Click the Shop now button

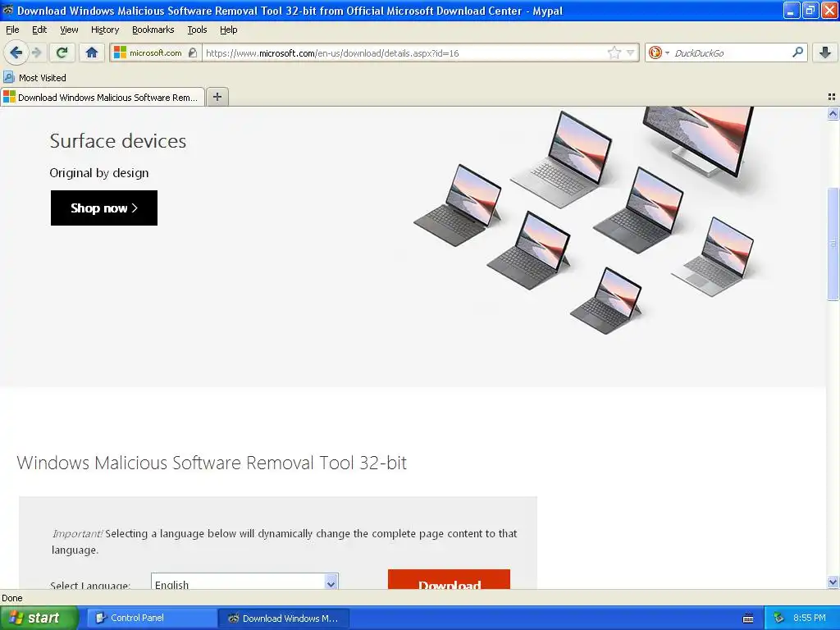click(104, 208)
